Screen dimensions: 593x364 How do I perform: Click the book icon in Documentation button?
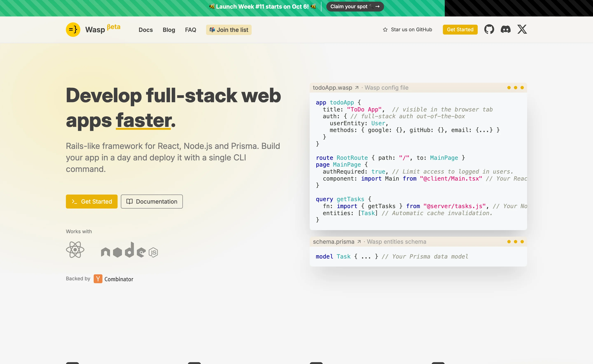point(129,202)
